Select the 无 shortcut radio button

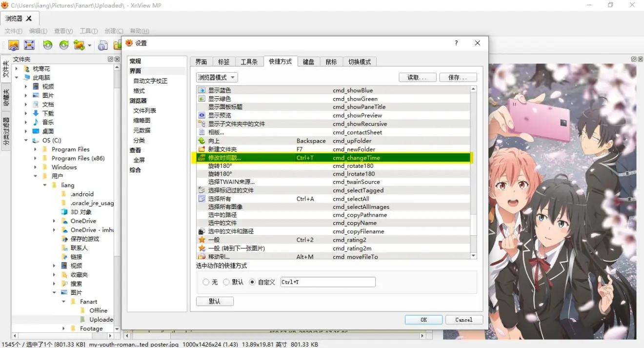click(x=206, y=282)
